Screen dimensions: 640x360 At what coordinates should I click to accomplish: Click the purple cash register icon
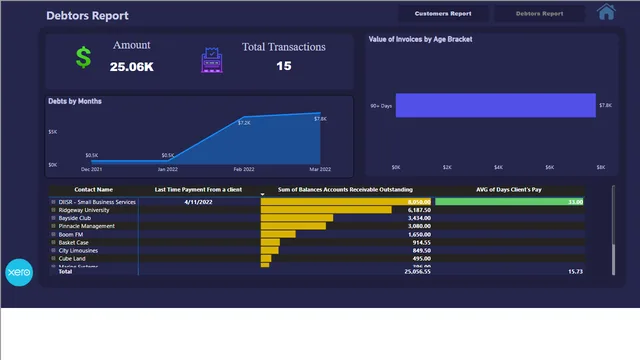tap(211, 60)
